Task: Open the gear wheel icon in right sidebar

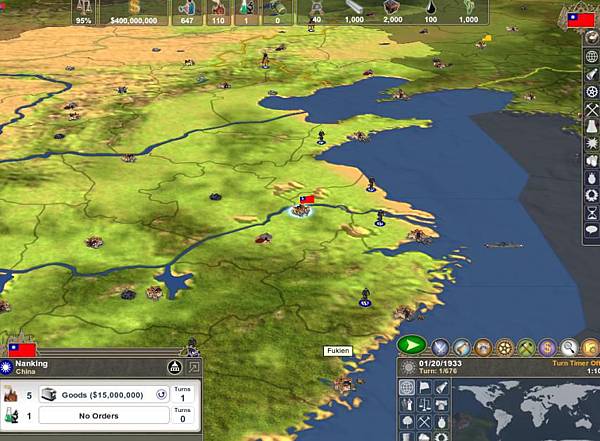Action: pyautogui.click(x=592, y=92)
